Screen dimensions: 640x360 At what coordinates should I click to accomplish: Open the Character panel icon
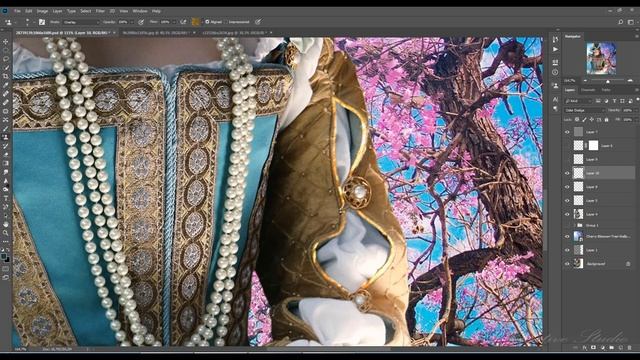coord(555,99)
